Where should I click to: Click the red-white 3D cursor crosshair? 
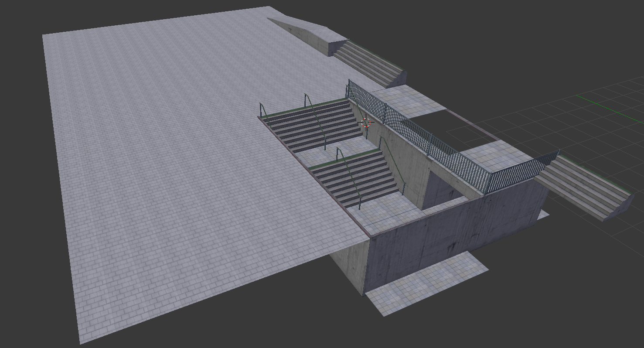[x=366, y=123]
